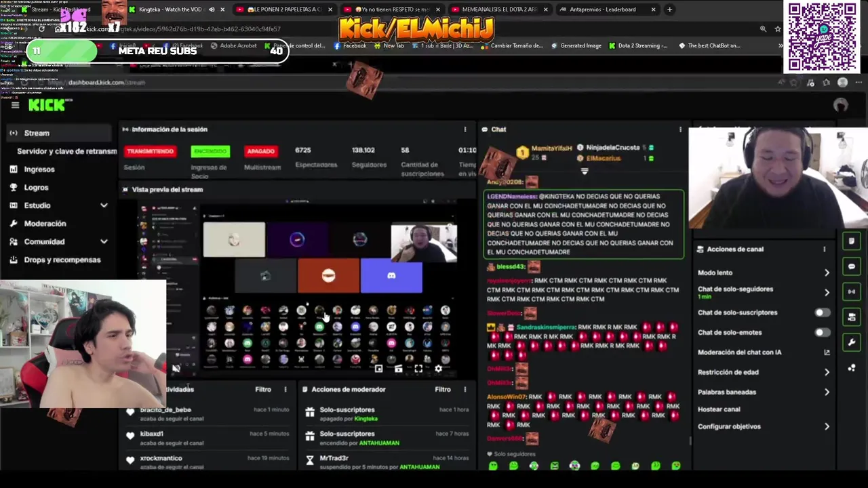Open the account avatar in the Kick header

pyautogui.click(x=841, y=105)
